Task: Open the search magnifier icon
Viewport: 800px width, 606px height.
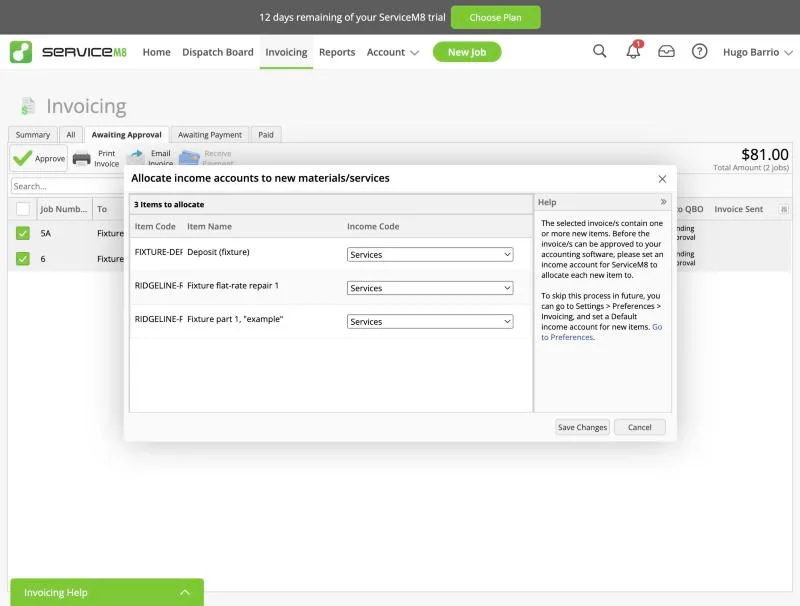Action: pyautogui.click(x=599, y=51)
